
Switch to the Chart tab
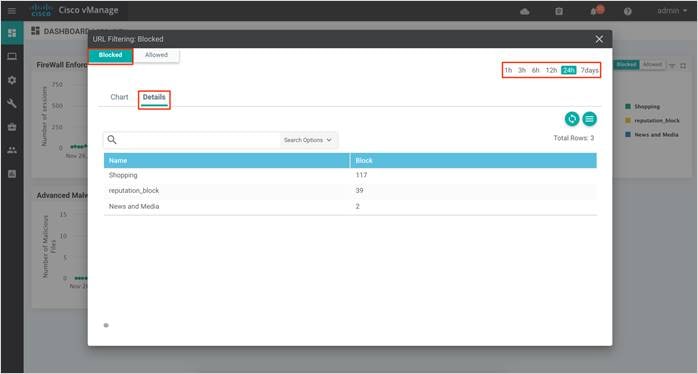pyautogui.click(x=119, y=97)
